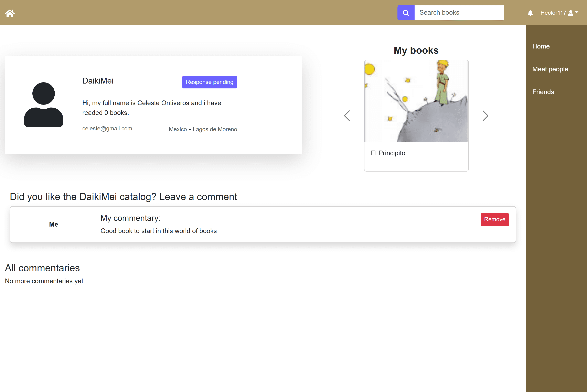This screenshot has width=587, height=392.
Task: Go to the home page via house icon
Action: (10, 13)
